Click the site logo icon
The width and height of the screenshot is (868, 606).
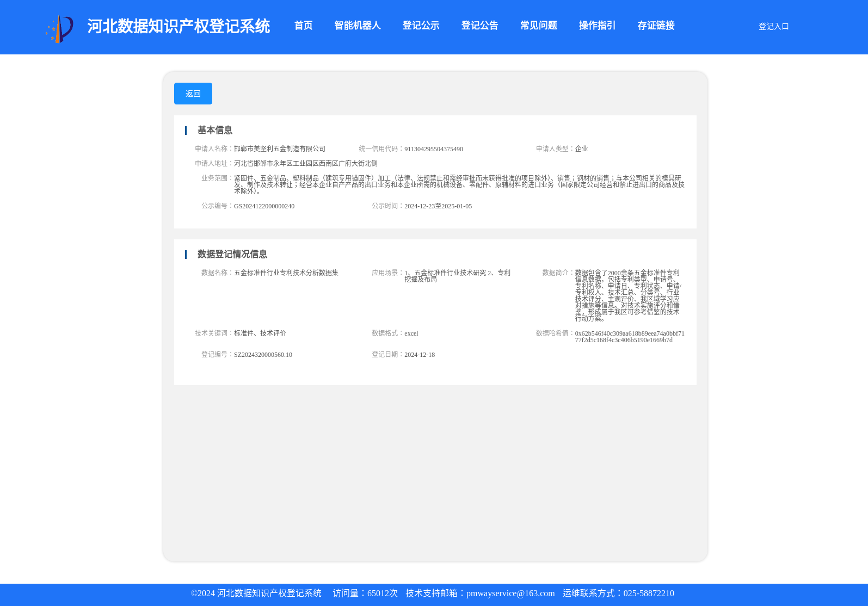point(59,28)
